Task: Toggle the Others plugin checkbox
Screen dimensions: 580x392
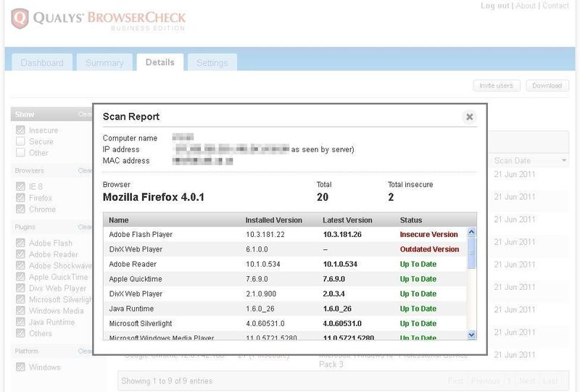Action: (x=21, y=333)
